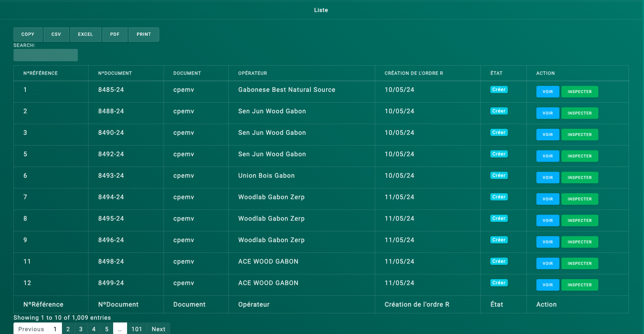This screenshot has height=334, width=644.
Task: Select pagination page 1
Action: (x=55, y=329)
